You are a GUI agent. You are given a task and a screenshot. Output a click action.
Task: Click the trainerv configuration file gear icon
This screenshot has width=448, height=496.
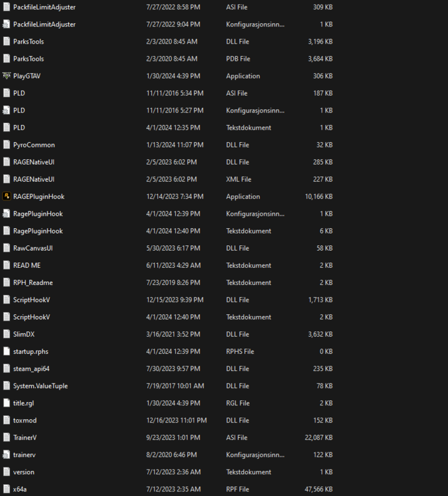tap(7, 455)
